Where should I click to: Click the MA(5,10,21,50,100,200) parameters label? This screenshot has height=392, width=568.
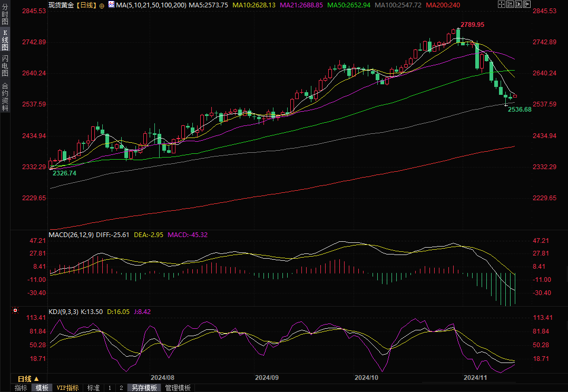(x=151, y=4)
